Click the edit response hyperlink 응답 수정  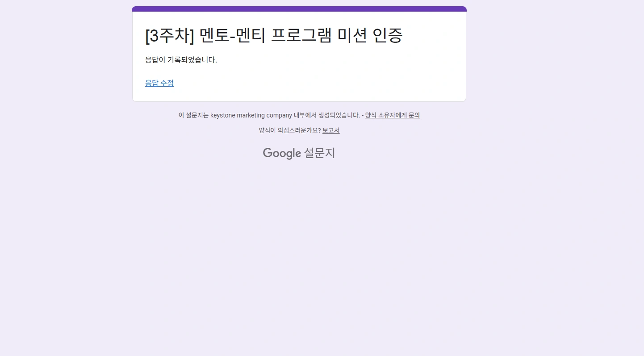click(159, 83)
